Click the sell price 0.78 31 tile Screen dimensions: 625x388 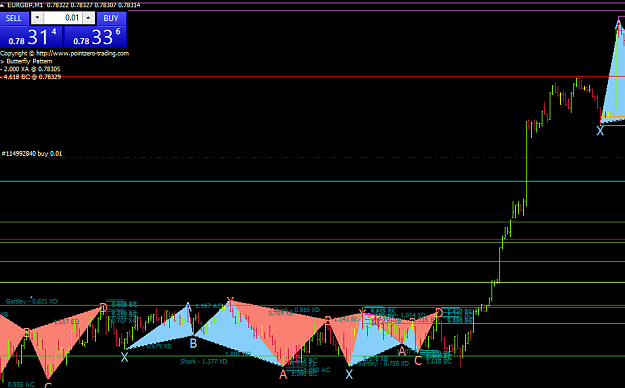coord(31,37)
